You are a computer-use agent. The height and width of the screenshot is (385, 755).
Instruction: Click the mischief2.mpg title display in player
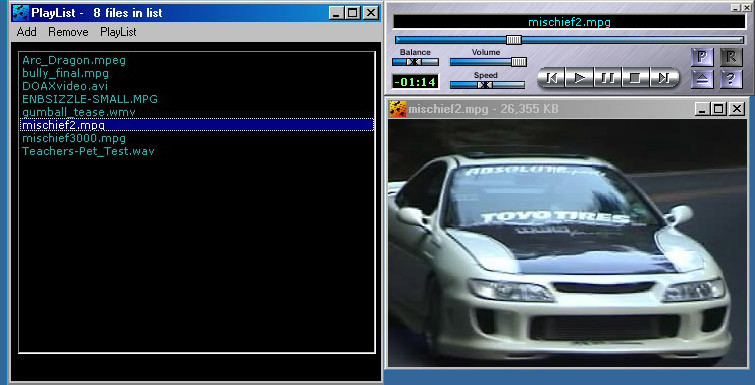(569, 22)
